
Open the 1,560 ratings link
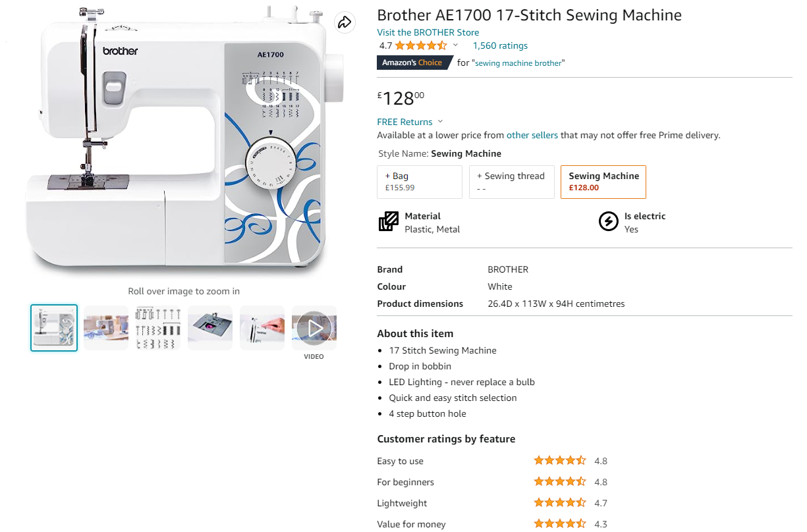(500, 45)
